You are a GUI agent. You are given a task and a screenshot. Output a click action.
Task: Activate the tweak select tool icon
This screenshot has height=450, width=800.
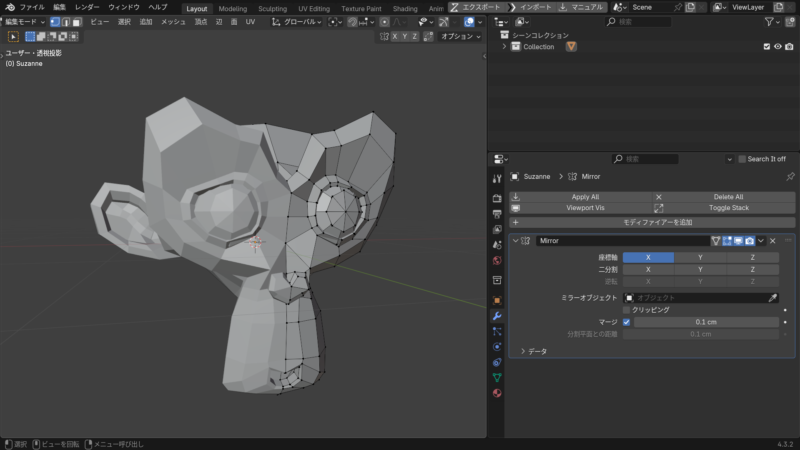[x=13, y=37]
